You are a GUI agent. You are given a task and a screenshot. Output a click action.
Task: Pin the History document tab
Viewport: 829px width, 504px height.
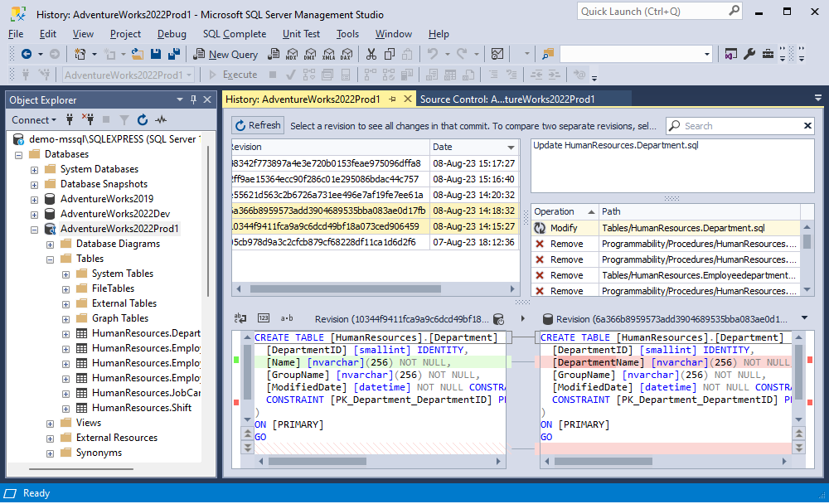[x=392, y=99]
